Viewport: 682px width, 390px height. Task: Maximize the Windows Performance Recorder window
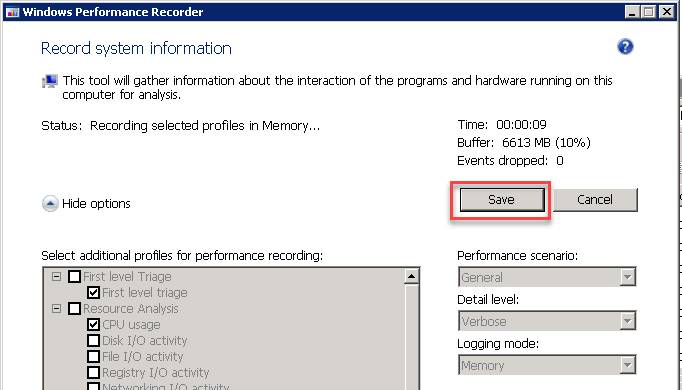(x=649, y=12)
